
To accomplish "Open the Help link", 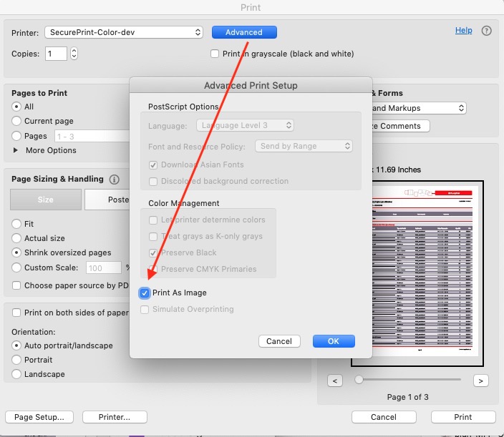I will click(x=463, y=30).
